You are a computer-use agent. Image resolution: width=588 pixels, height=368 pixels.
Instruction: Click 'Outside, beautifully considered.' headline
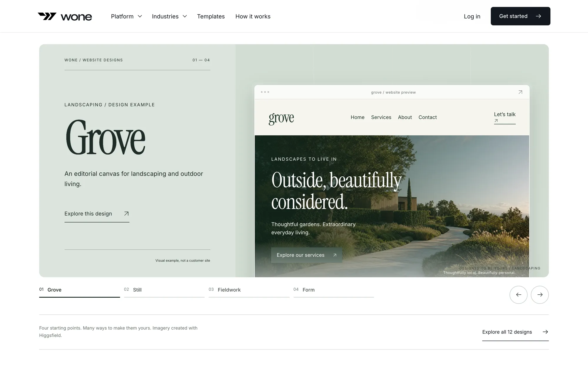click(336, 191)
